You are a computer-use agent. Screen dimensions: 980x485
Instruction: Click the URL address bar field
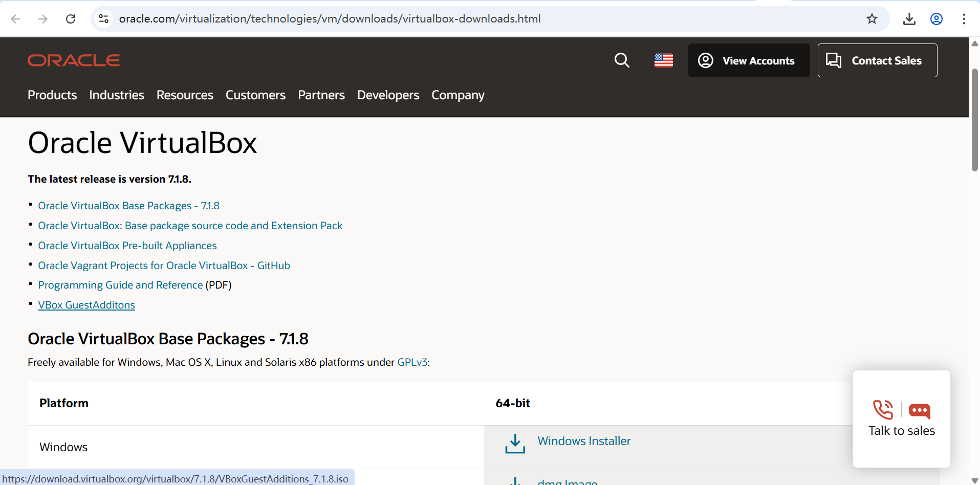[490, 19]
